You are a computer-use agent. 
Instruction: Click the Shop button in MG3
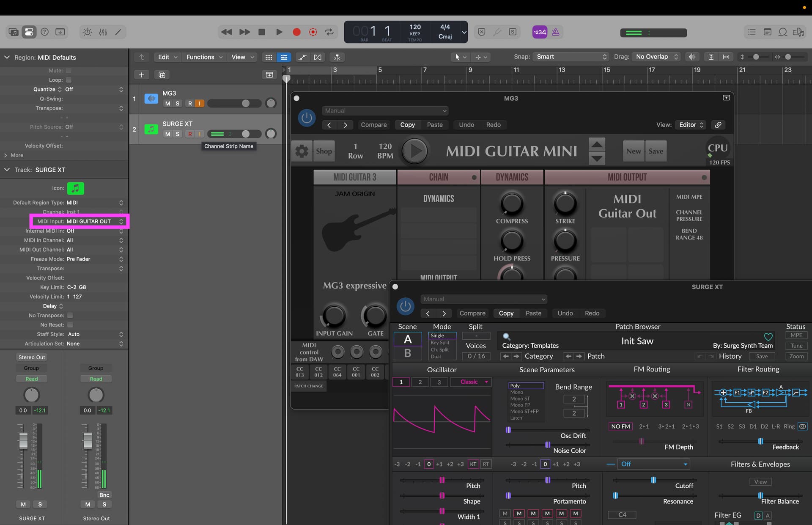pyautogui.click(x=324, y=151)
